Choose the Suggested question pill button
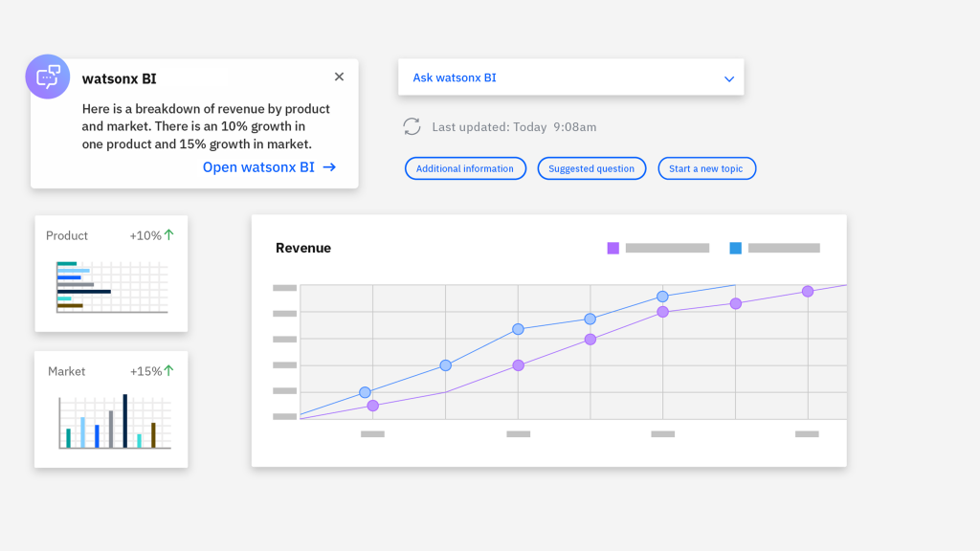 [x=591, y=168]
